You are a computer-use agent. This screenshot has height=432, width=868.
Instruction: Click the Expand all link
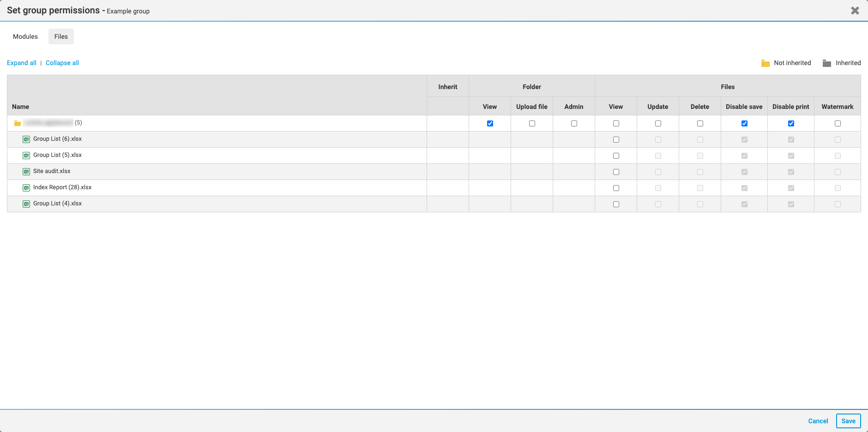[x=22, y=63]
